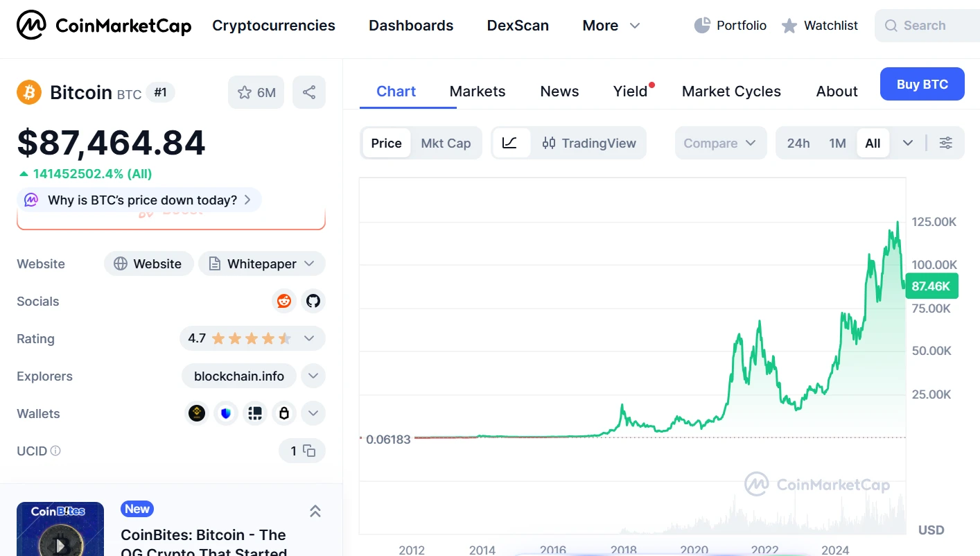Open the DexScan menu item

pos(518,25)
